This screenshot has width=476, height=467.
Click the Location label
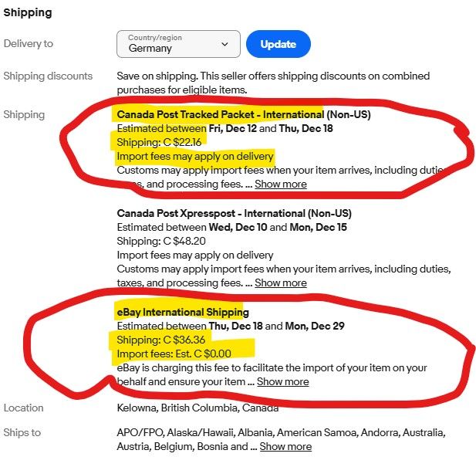pos(24,408)
